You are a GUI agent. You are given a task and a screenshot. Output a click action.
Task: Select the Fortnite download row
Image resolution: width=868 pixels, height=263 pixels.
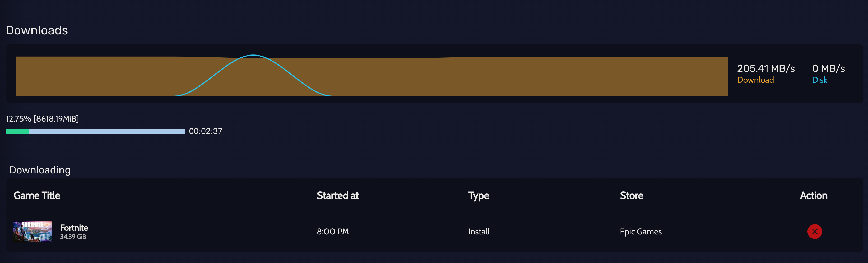pyautogui.click(x=404, y=232)
